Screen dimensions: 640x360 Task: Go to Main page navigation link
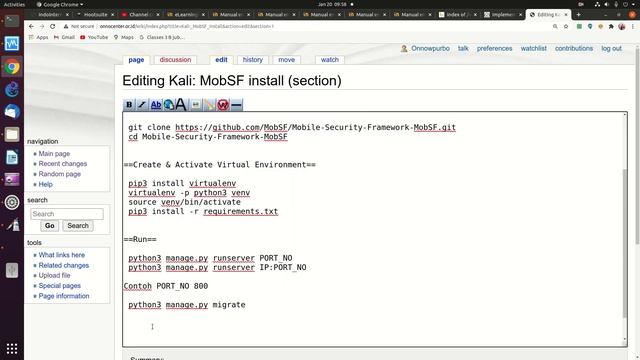pos(54,153)
